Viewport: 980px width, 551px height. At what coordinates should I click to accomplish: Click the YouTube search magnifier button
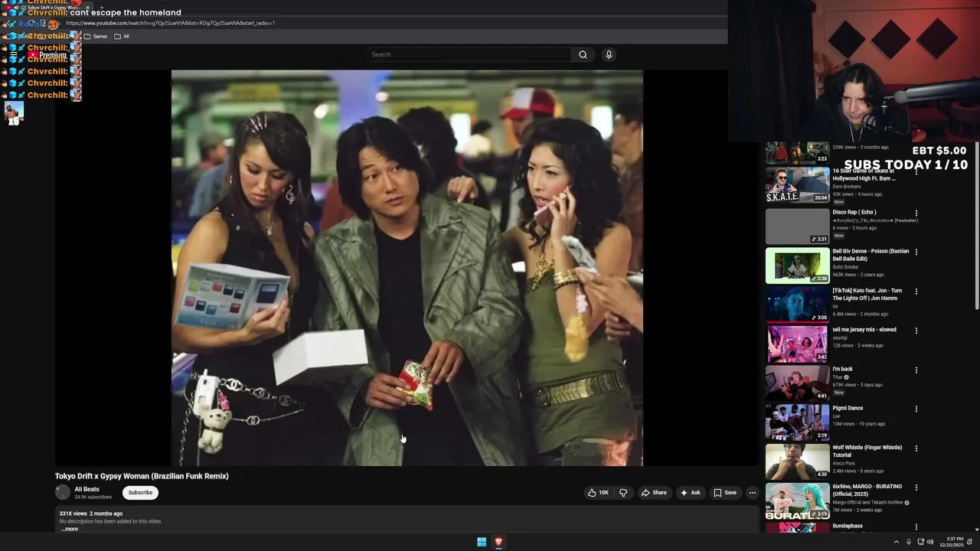583,54
